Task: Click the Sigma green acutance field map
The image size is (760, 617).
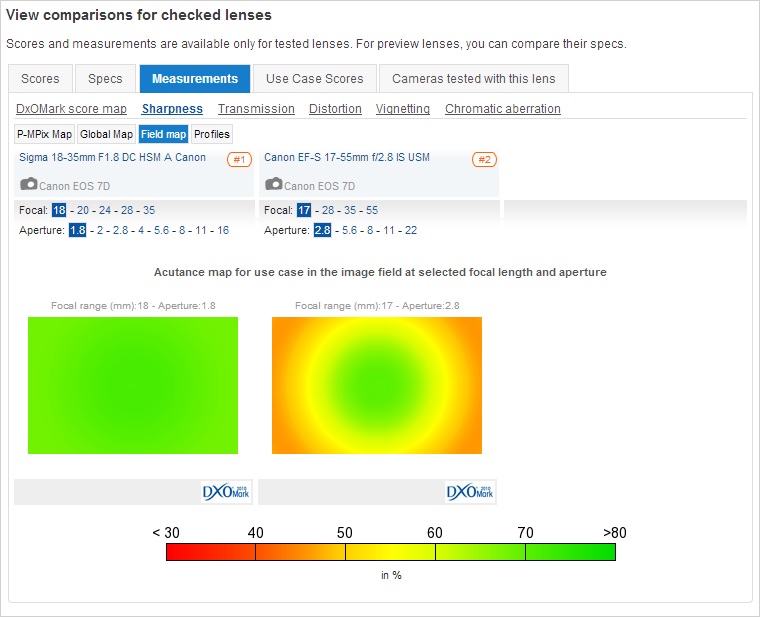Action: click(x=133, y=385)
